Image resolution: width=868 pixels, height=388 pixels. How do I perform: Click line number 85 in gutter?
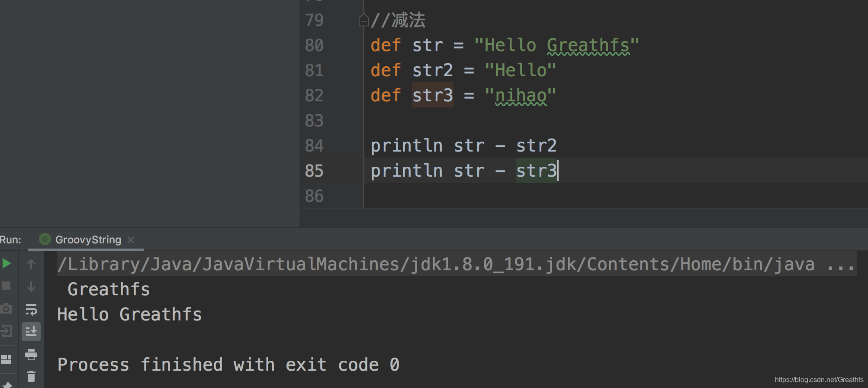[x=314, y=171]
